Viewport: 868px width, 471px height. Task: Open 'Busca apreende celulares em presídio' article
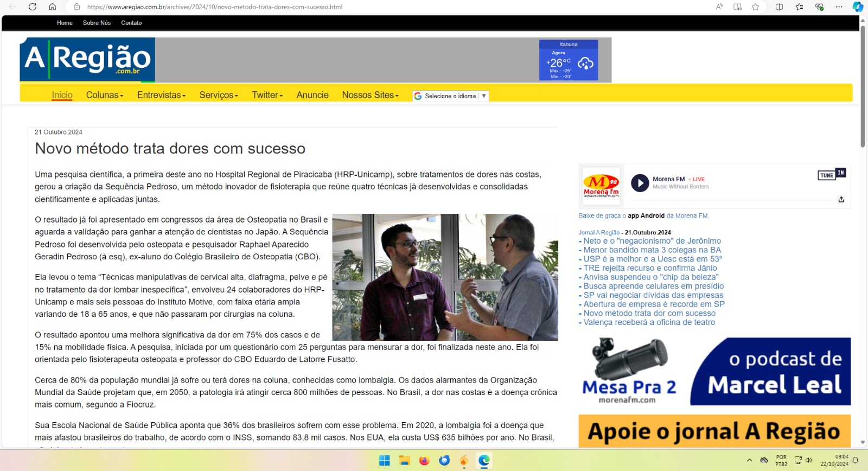[x=654, y=286]
